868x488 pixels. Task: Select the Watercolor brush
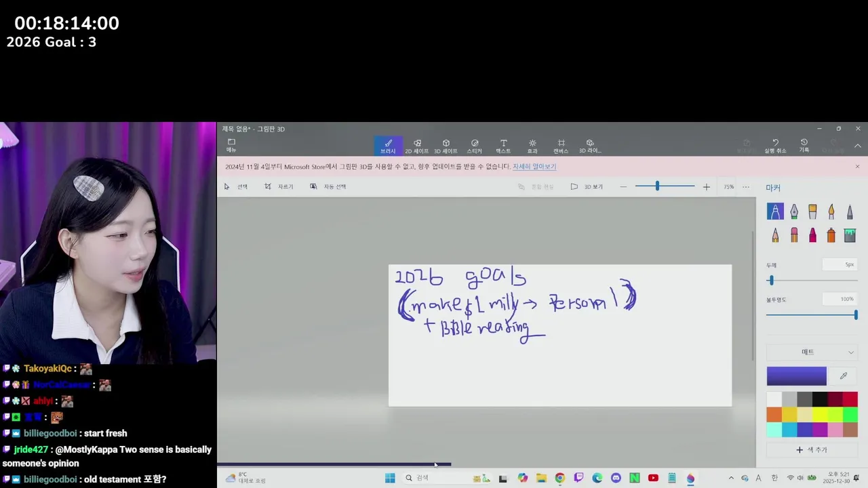point(831,211)
